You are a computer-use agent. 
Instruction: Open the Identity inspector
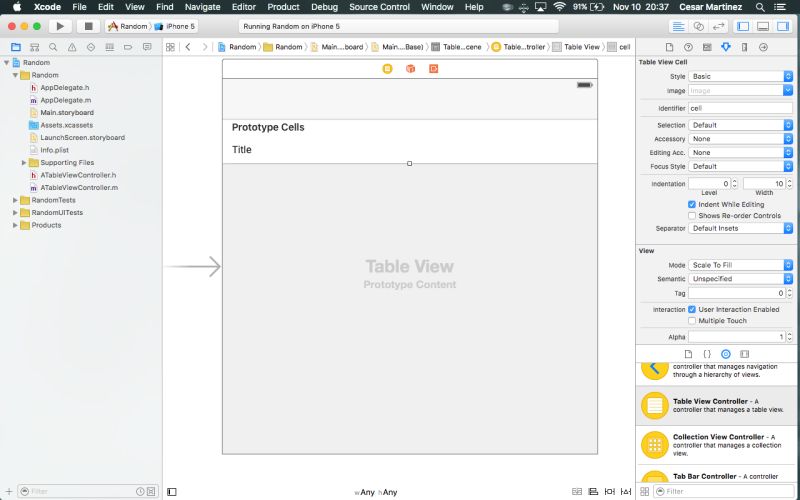click(707, 47)
